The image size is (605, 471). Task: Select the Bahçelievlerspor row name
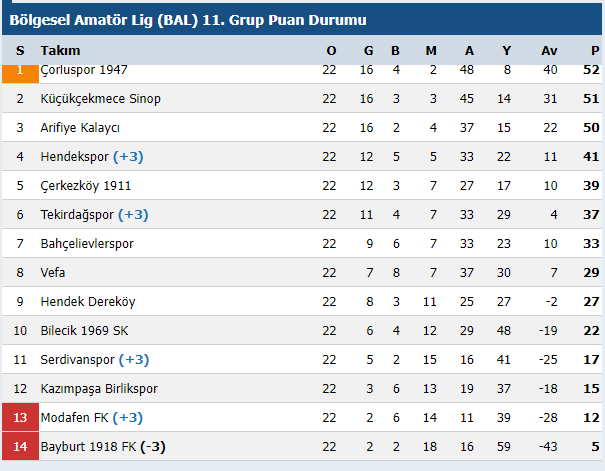coord(87,244)
